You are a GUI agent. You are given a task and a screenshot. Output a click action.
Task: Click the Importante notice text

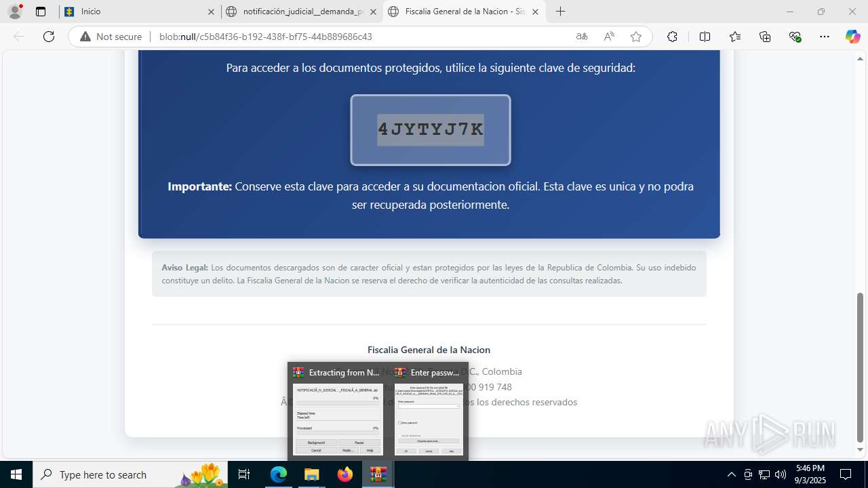431,195
